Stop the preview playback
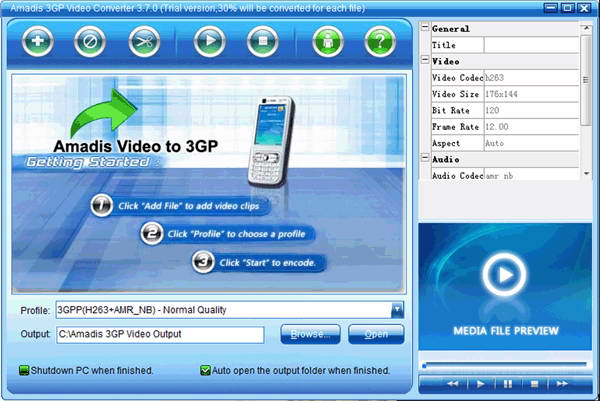The height and width of the screenshot is (401, 600). 535,383
